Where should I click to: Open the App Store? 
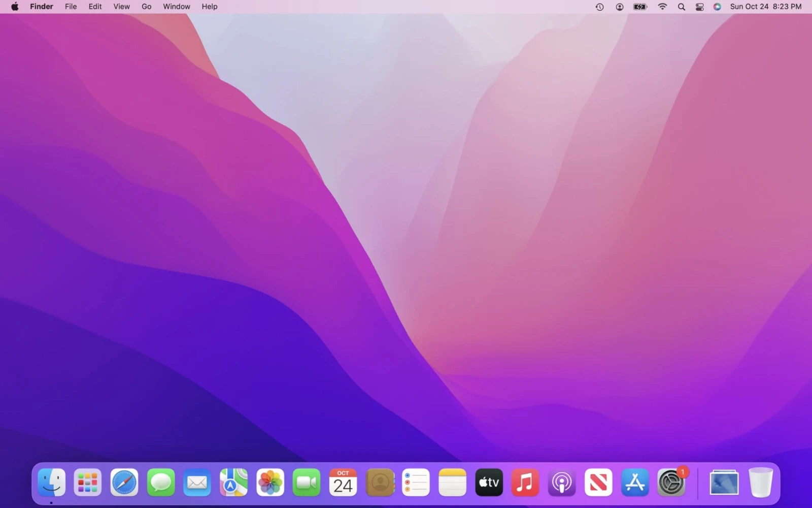pyautogui.click(x=635, y=483)
